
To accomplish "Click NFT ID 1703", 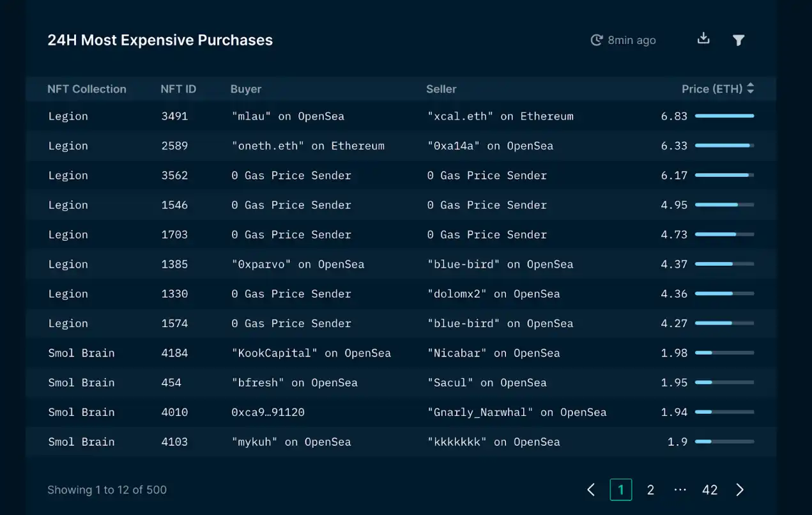I will pos(174,234).
